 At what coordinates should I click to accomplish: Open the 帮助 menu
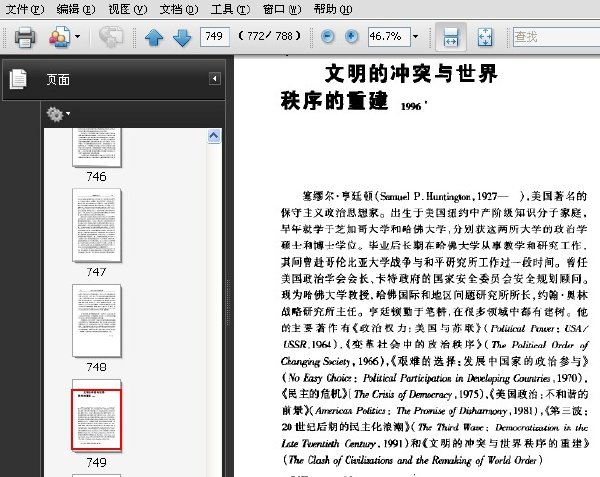pos(333,9)
